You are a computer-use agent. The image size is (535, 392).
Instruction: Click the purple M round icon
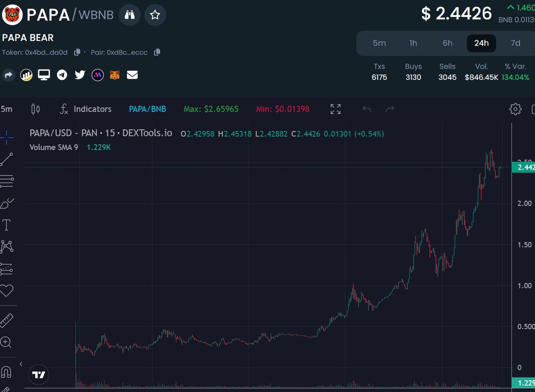tap(98, 75)
